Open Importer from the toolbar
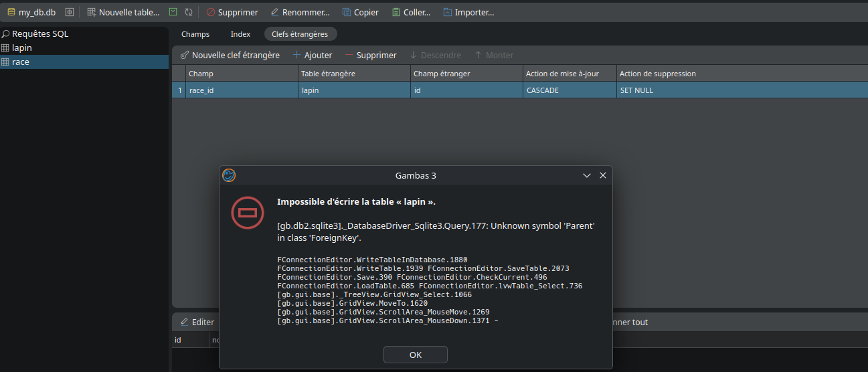868x372 pixels. pyautogui.click(x=468, y=12)
